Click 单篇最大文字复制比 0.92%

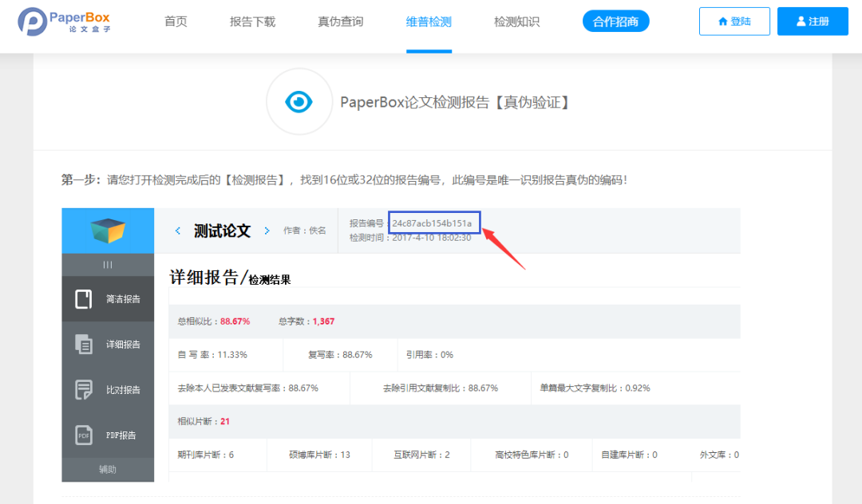tap(595, 388)
